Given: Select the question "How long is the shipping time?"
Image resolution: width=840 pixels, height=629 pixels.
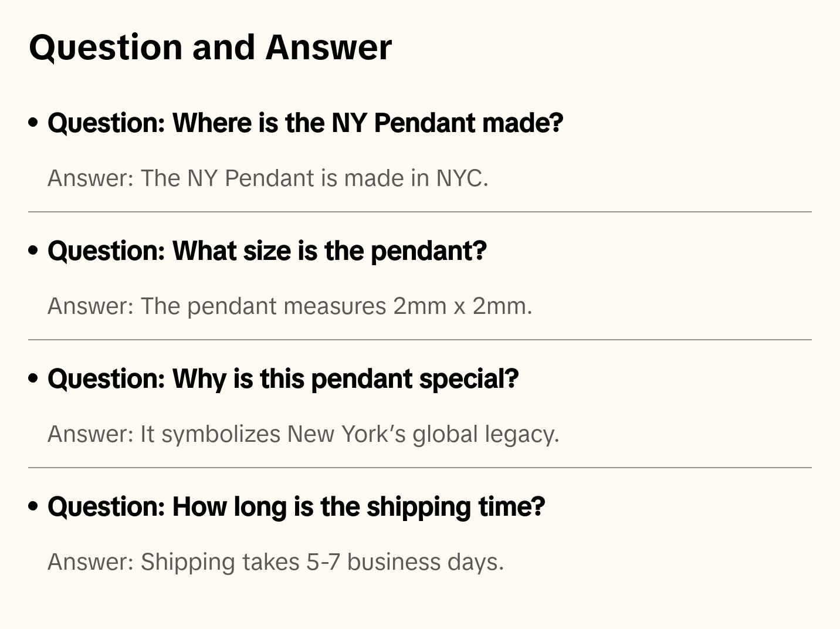Looking at the screenshot, I should [296, 507].
